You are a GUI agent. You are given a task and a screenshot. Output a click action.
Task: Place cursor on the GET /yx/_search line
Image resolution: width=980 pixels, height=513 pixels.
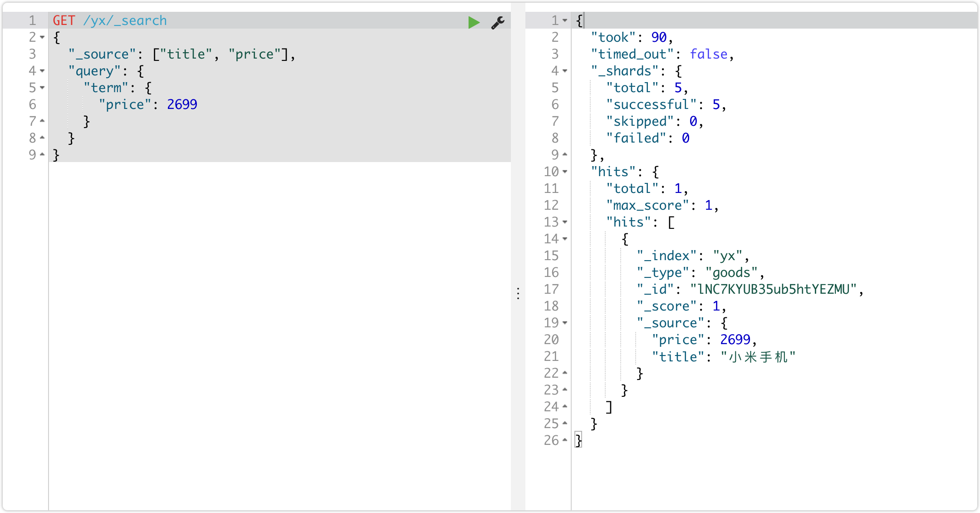pyautogui.click(x=125, y=20)
